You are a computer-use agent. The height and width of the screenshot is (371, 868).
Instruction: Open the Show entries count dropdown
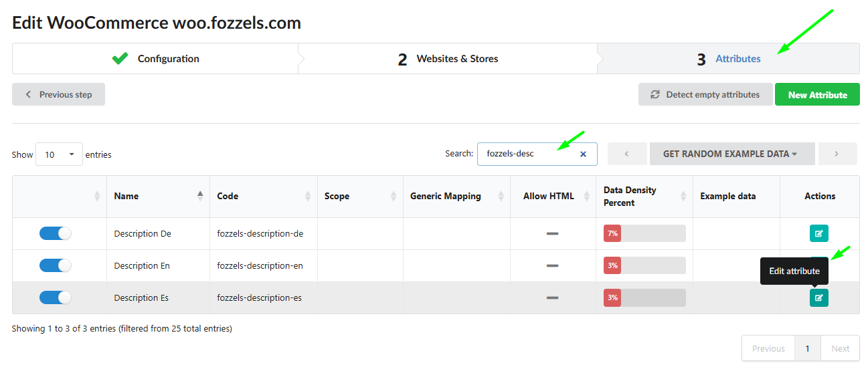pos(59,154)
